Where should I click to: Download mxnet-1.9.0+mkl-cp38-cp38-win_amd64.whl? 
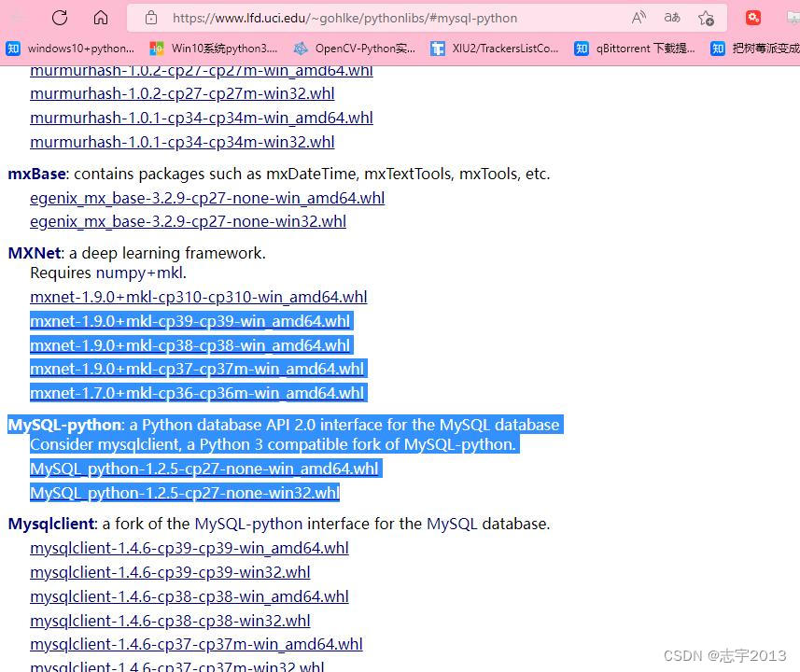coord(189,345)
